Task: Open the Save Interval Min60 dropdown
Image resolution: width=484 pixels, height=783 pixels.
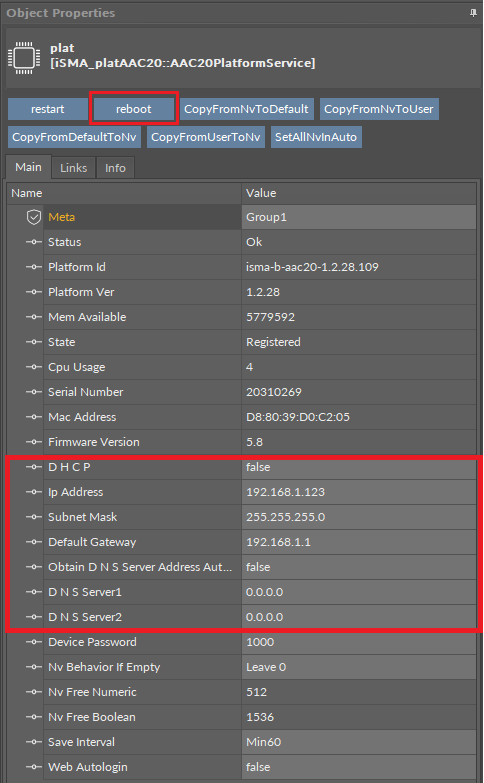Action: point(359,742)
